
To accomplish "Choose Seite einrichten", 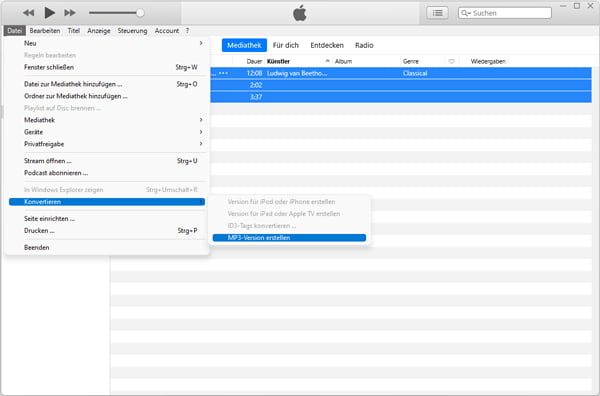I will point(107,219).
